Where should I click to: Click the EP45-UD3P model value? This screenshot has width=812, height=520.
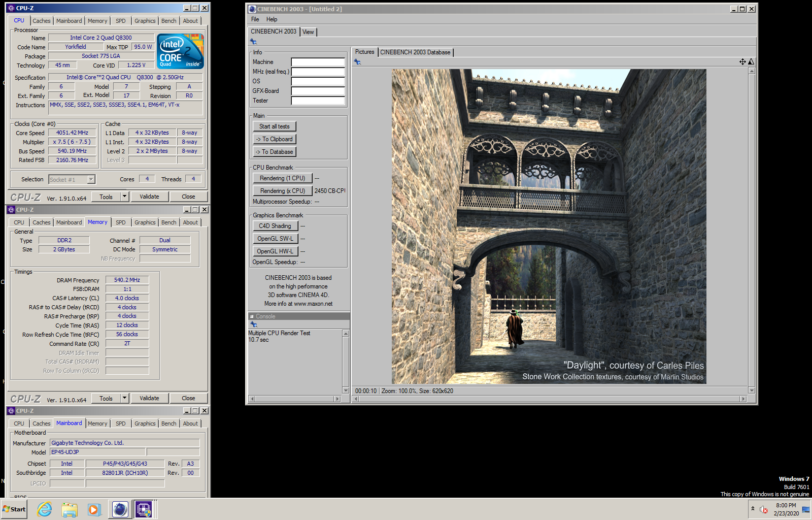pos(97,452)
